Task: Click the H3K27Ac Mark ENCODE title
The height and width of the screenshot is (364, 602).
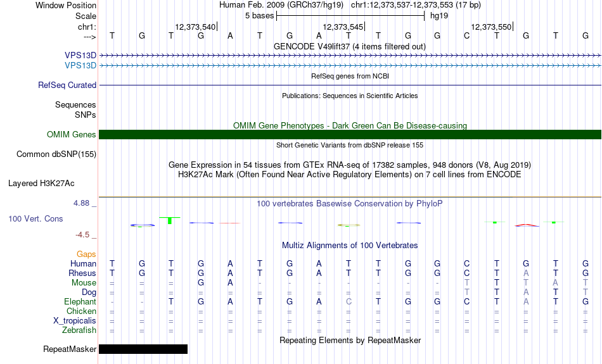Action: click(x=350, y=175)
